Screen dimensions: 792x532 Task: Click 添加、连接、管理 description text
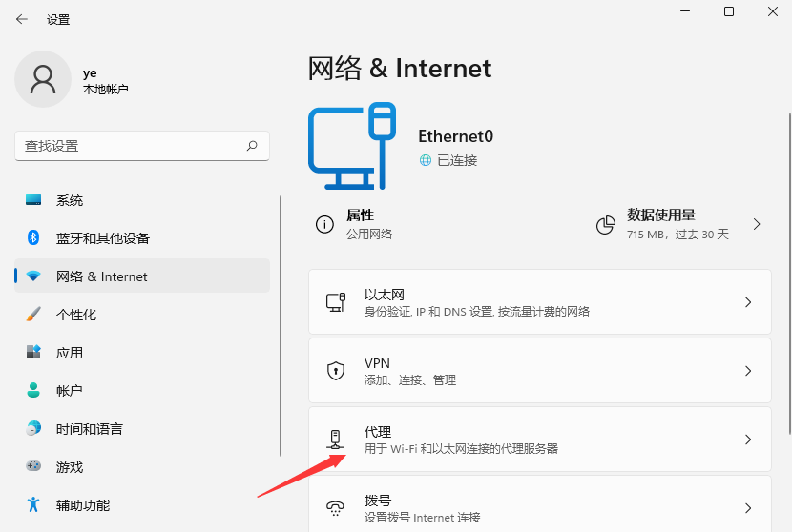410,380
